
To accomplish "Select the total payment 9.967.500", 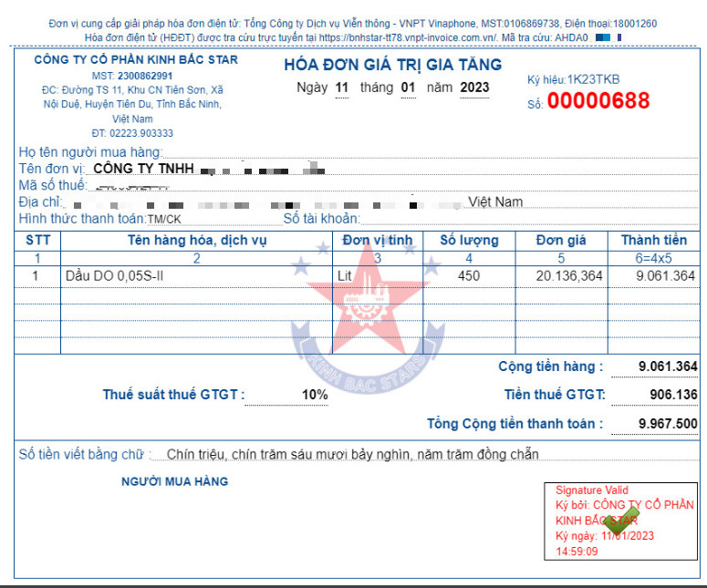I will point(668,424).
